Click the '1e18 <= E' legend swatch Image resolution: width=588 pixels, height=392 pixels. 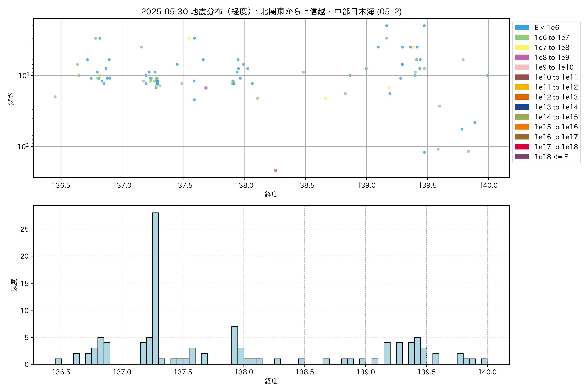[x=522, y=157]
